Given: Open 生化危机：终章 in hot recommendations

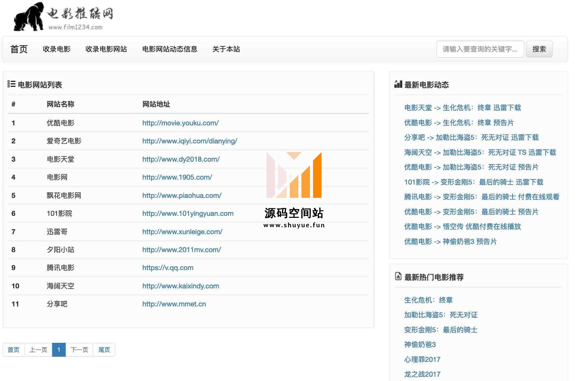Looking at the screenshot, I should click(428, 300).
